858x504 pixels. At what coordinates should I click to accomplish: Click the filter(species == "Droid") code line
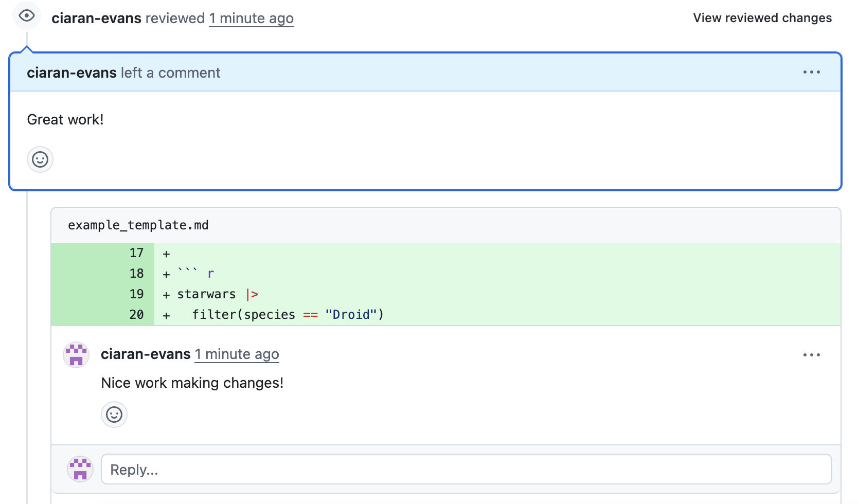click(288, 315)
